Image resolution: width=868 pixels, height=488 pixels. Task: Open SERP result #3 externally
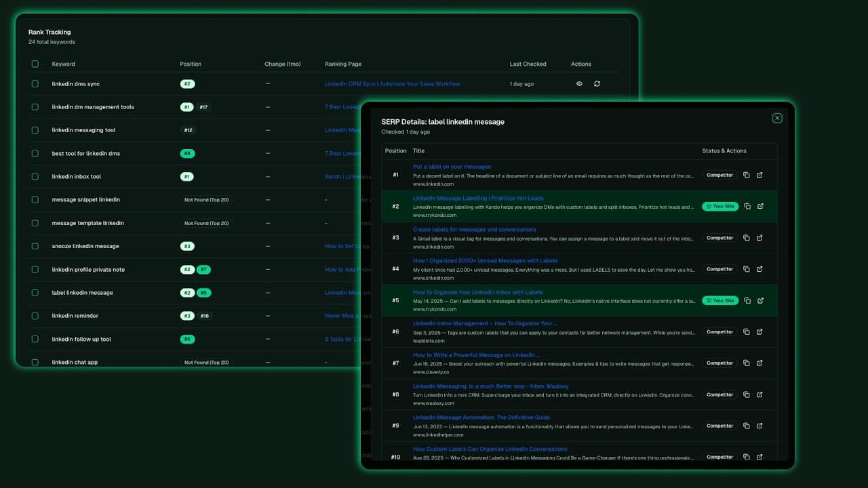pyautogui.click(x=759, y=238)
